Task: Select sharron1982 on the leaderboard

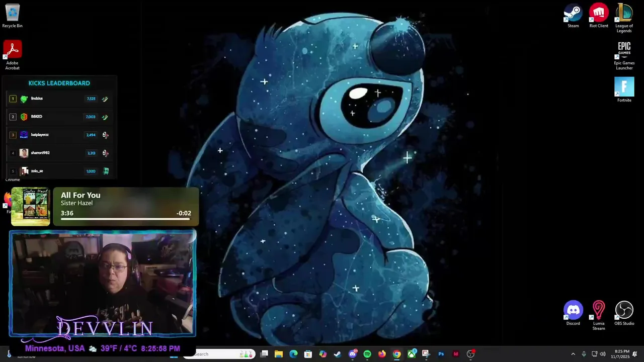Action: (x=40, y=153)
